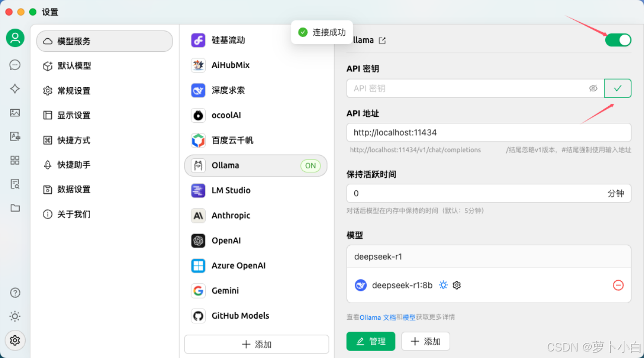Select Gemini provider
This screenshot has height=358, width=644.
pos(256,291)
